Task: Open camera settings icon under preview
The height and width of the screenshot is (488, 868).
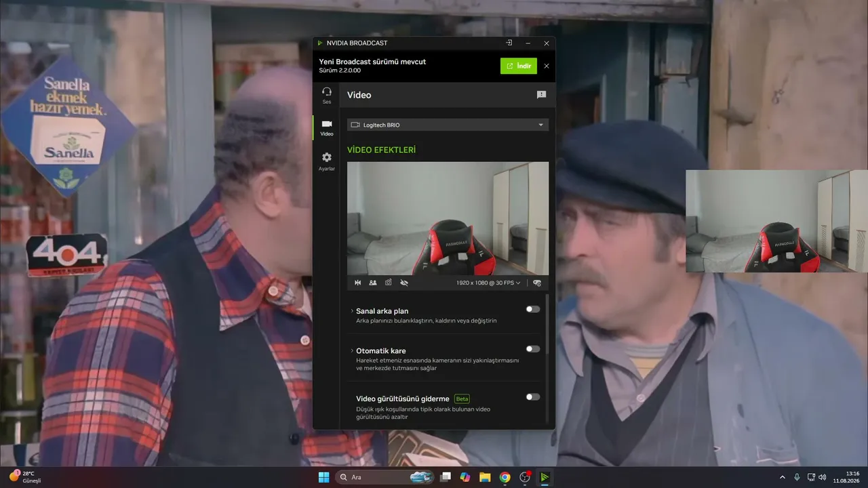Action: pos(537,283)
